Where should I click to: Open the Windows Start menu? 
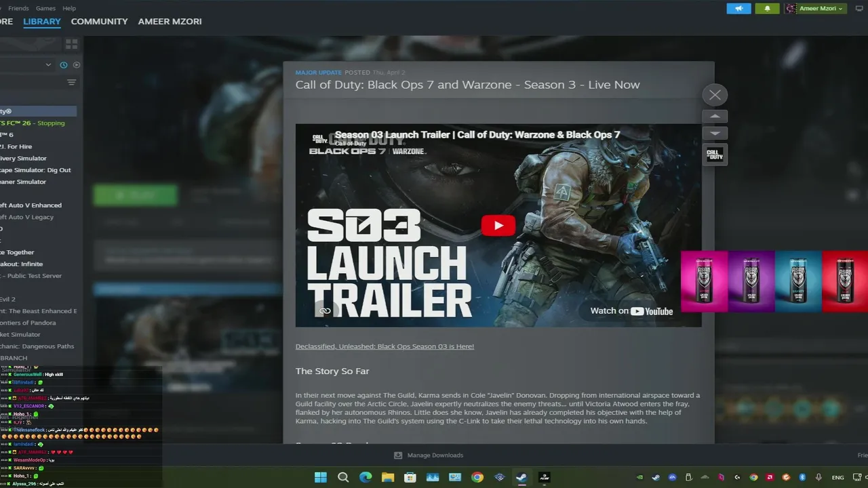(320, 477)
